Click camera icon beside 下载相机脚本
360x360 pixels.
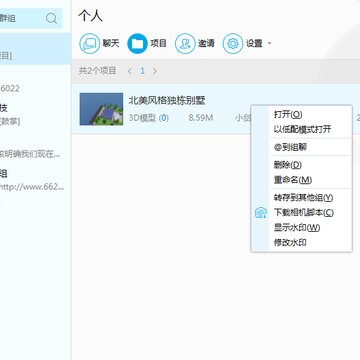click(261, 213)
